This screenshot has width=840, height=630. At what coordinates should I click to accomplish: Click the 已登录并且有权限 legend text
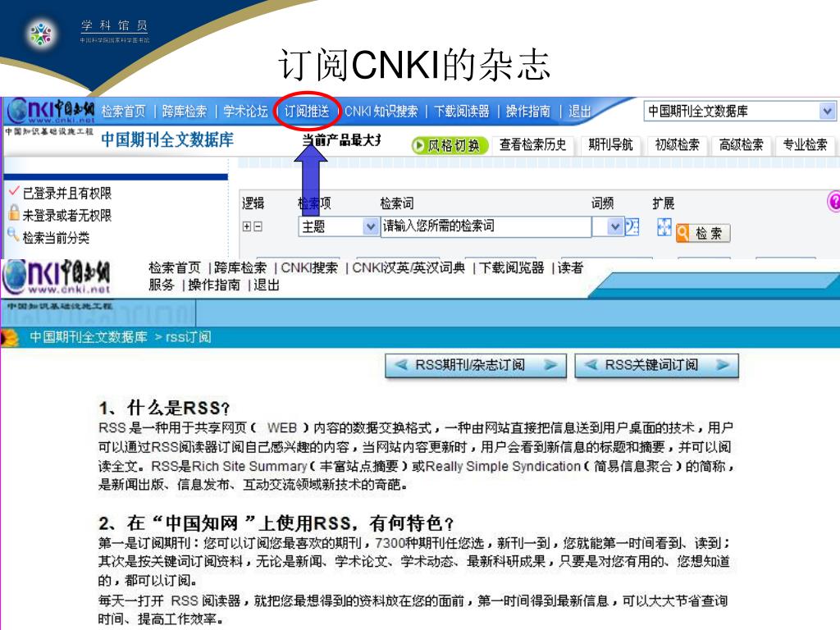click(x=67, y=194)
